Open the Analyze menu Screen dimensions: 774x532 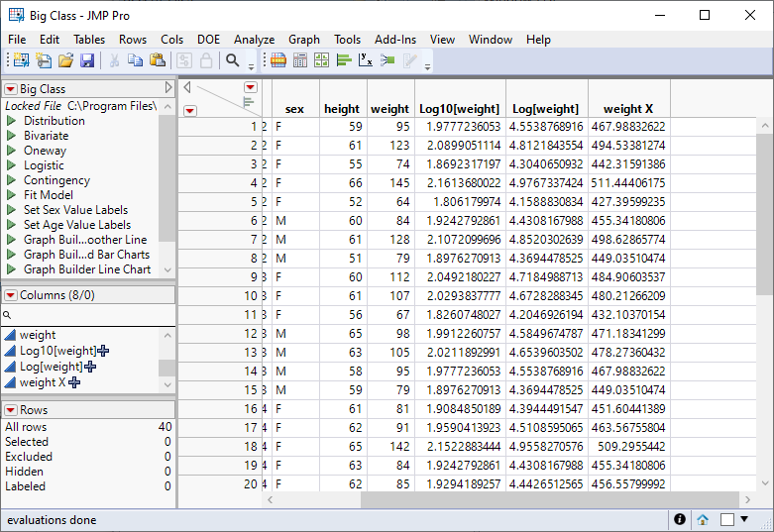click(x=254, y=40)
